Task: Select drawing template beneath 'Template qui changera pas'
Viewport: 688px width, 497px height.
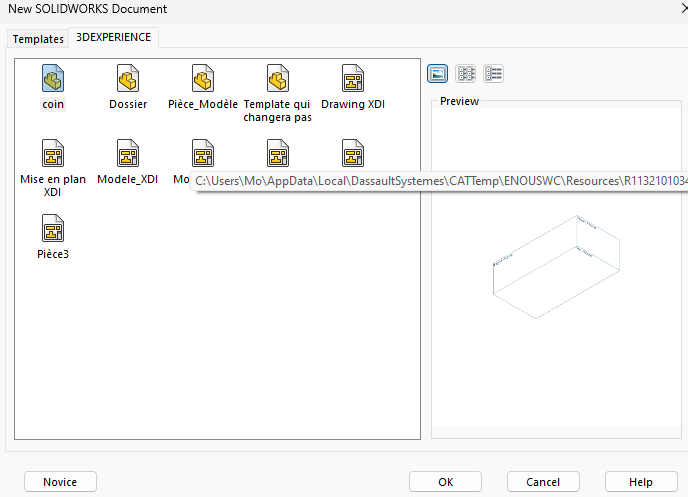Action: 278,153
